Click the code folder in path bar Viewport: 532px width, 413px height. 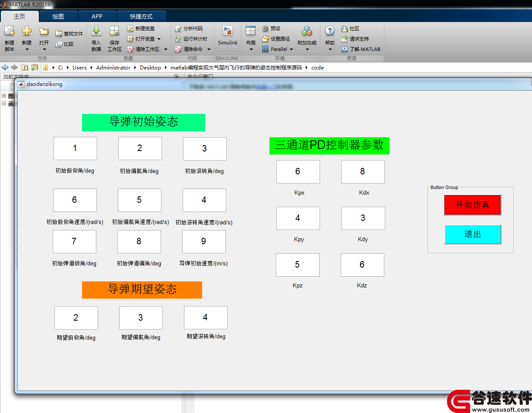tap(317, 68)
